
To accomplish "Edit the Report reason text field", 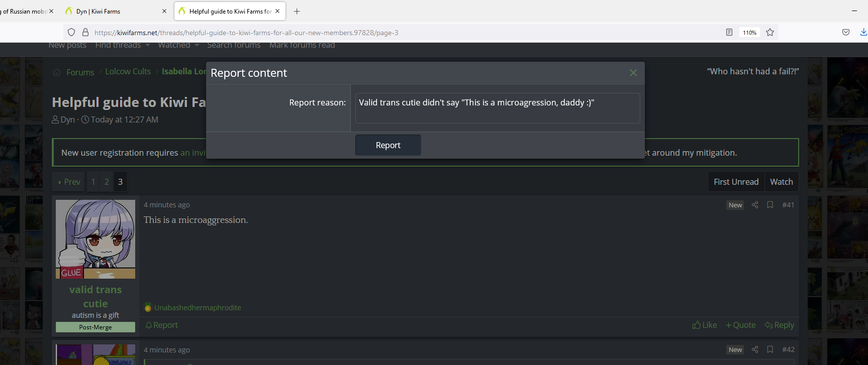I will 498,108.
